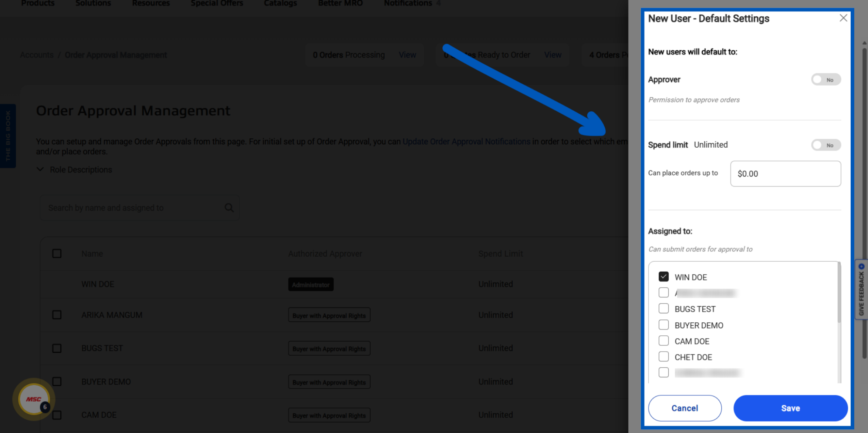Check CHET DOE in Assigned to list

click(663, 357)
